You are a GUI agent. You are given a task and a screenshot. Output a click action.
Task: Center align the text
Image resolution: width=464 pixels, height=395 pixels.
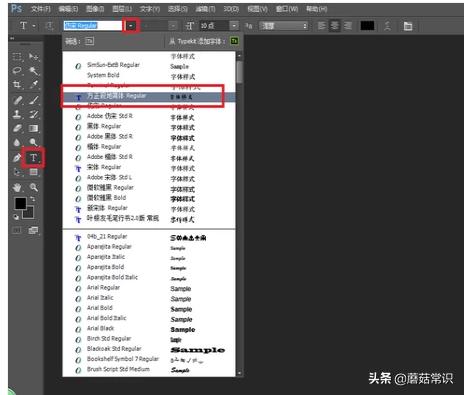click(335, 26)
